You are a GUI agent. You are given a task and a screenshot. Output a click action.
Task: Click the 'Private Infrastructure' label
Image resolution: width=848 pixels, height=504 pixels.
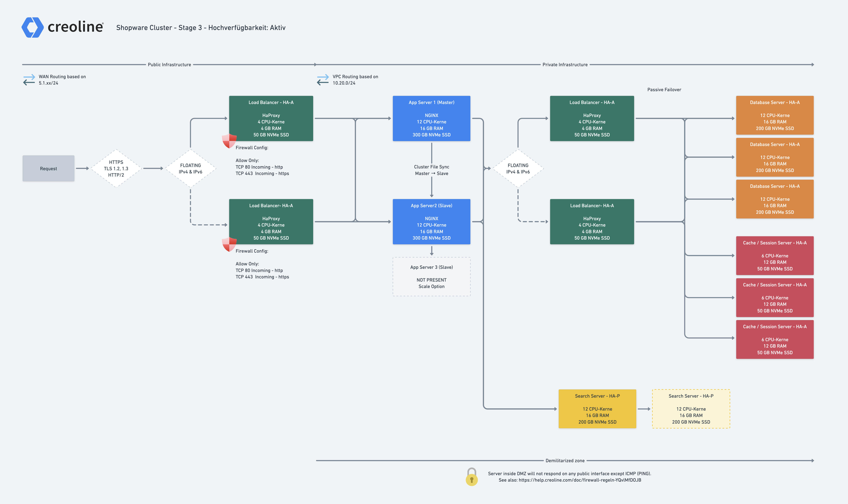click(565, 65)
